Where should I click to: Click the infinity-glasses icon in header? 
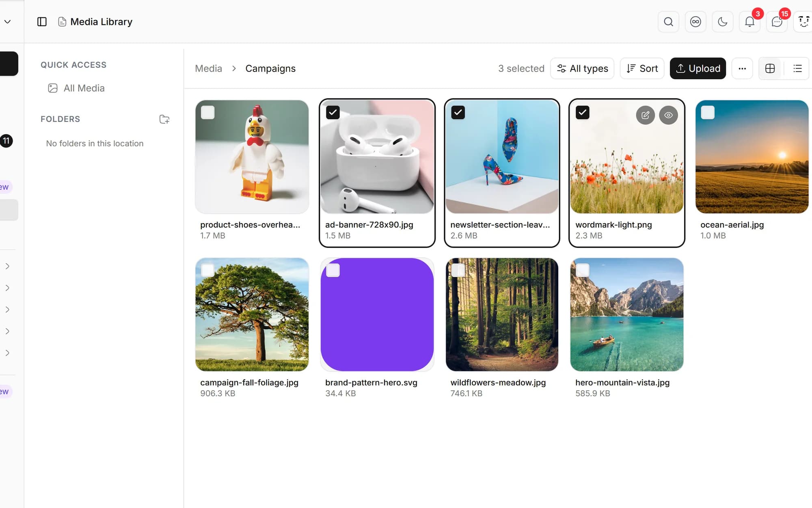pos(695,22)
